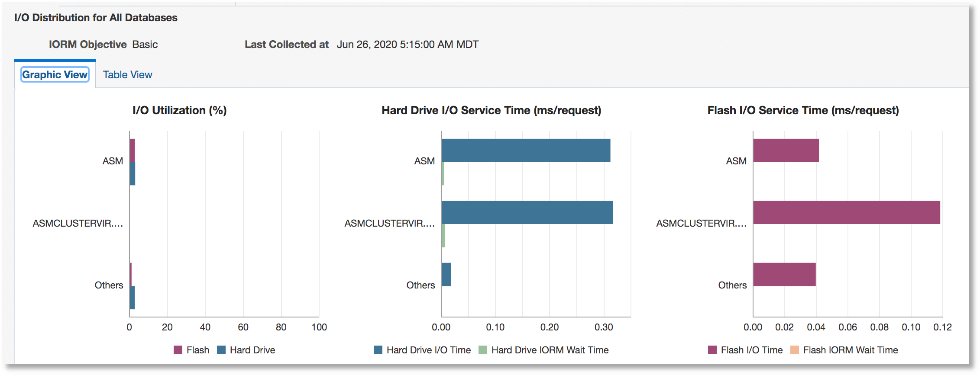Click the Flash I/O Time legend label
The height and width of the screenshot is (375, 980).
pyautogui.click(x=752, y=350)
